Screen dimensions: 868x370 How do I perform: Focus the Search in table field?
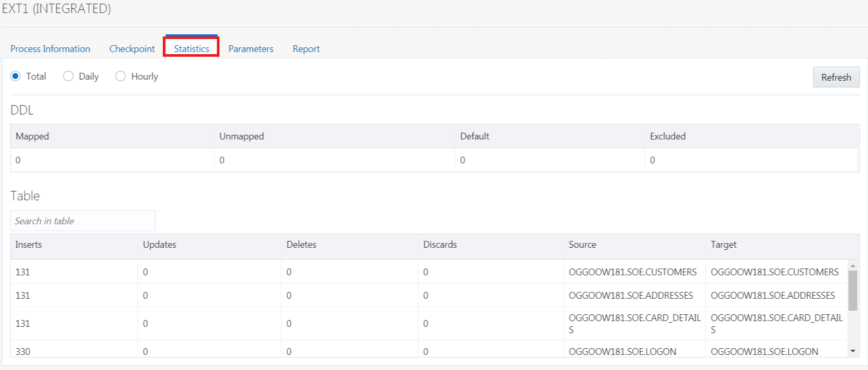[83, 221]
